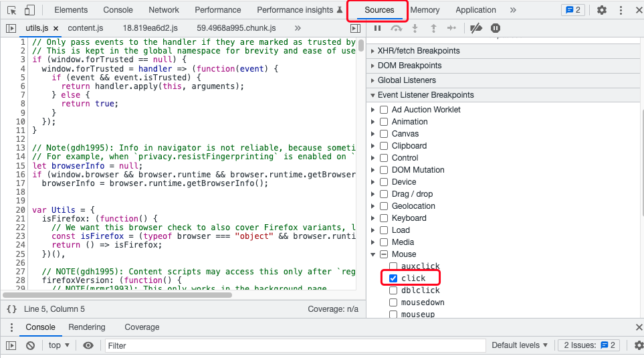644x358 pixels.
Task: Enable the DOM Mutation checkbox
Action: tap(384, 170)
